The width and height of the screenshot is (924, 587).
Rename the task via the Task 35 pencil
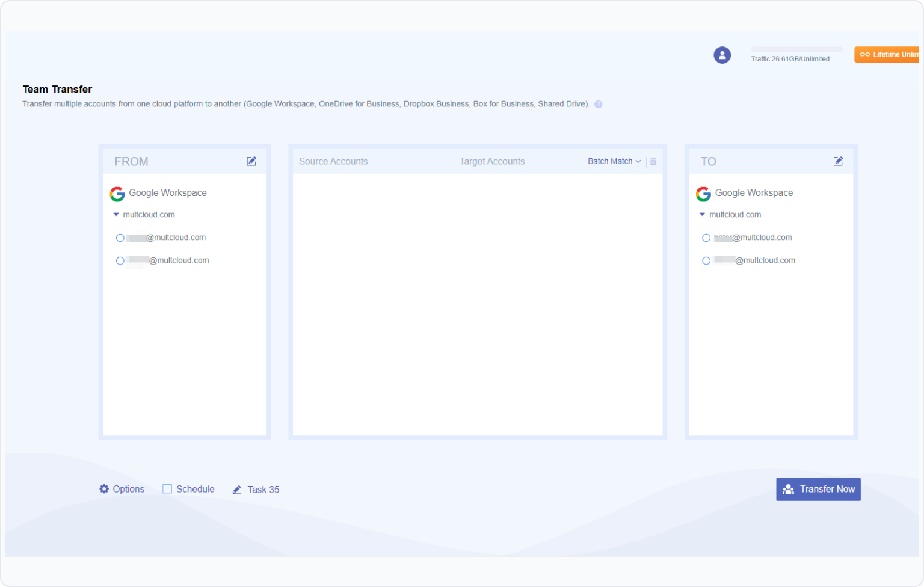tap(237, 490)
